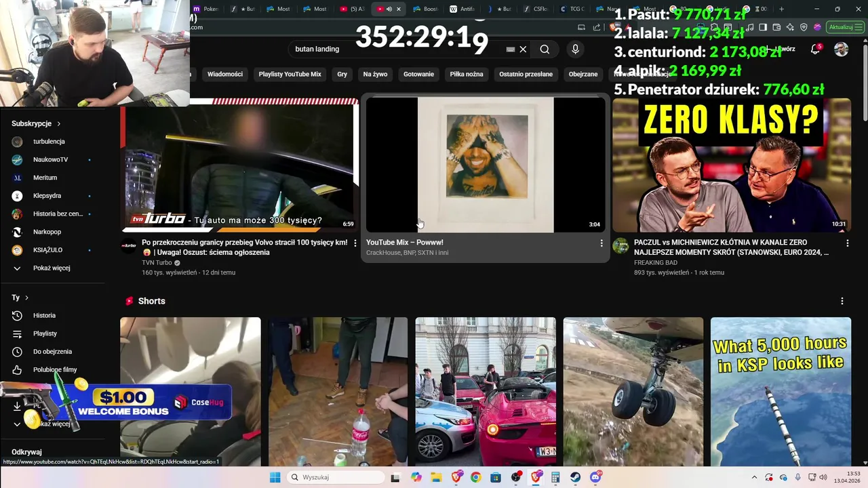This screenshot has width=868, height=488.
Task: Show hidden system tray icons
Action: pos(755,477)
